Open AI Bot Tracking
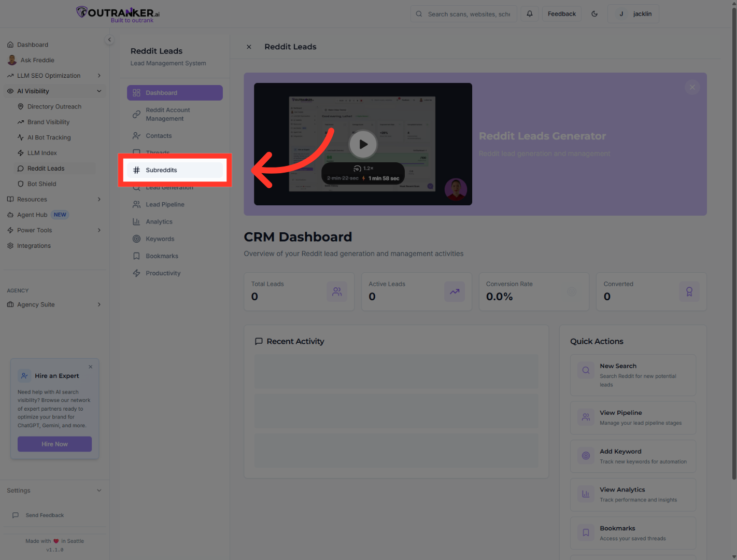The image size is (737, 560). [x=49, y=137]
